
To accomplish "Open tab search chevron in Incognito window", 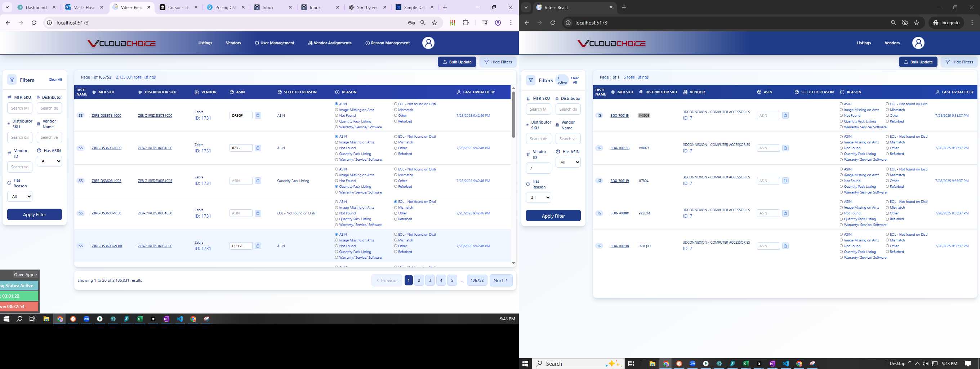I will pyautogui.click(x=526, y=7).
